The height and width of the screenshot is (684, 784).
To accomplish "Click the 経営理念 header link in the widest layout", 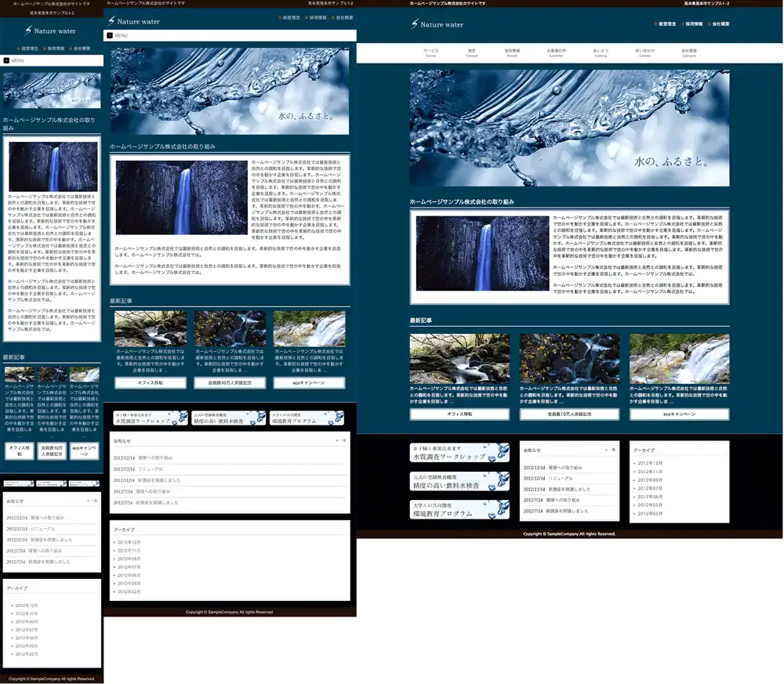I will pos(666,24).
